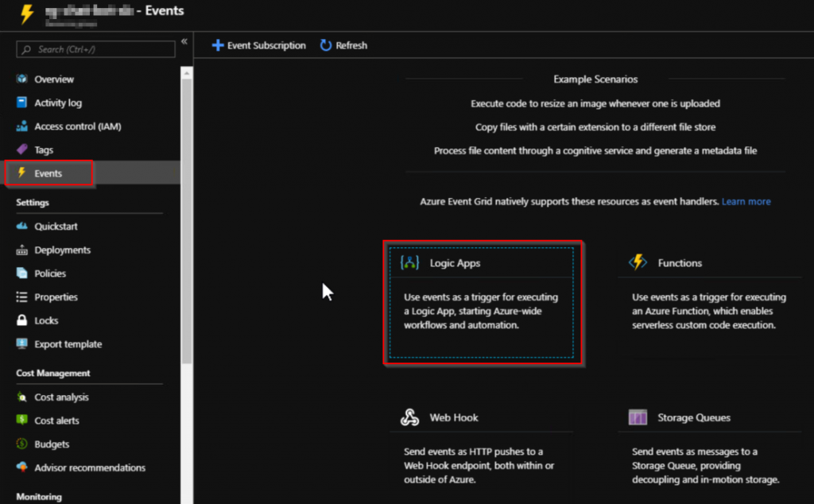Image resolution: width=814 pixels, height=504 pixels.
Task: Click the 'Cost Management' section header
Action: tap(53, 373)
